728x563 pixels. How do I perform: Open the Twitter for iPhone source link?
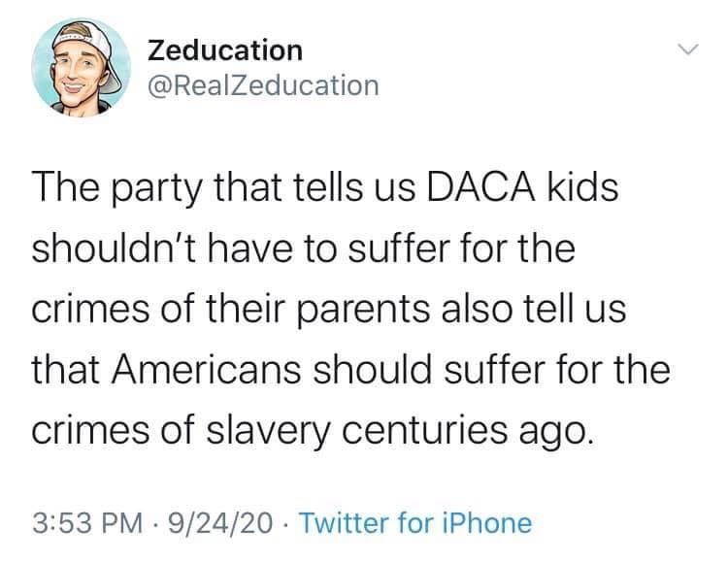[416, 523]
